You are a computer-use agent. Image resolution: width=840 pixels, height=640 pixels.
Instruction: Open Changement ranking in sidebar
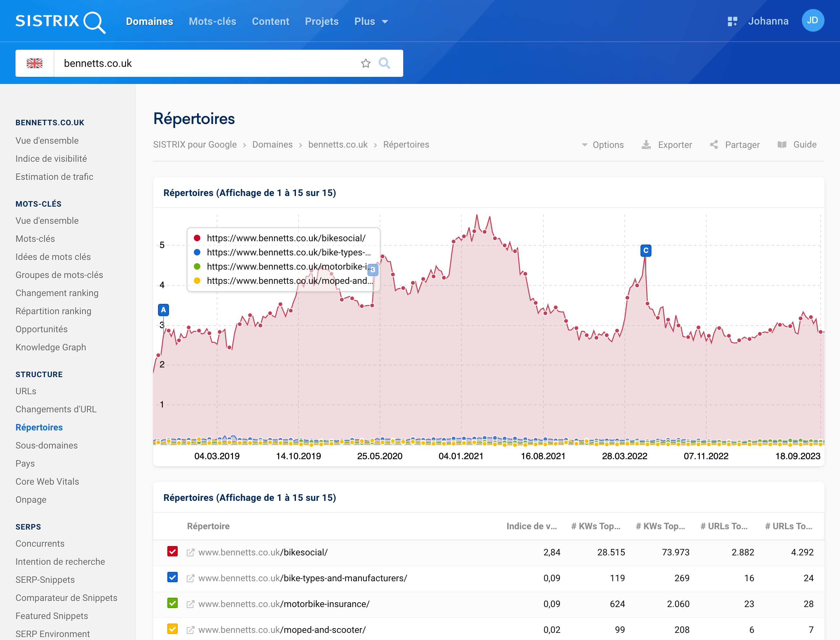(x=57, y=293)
